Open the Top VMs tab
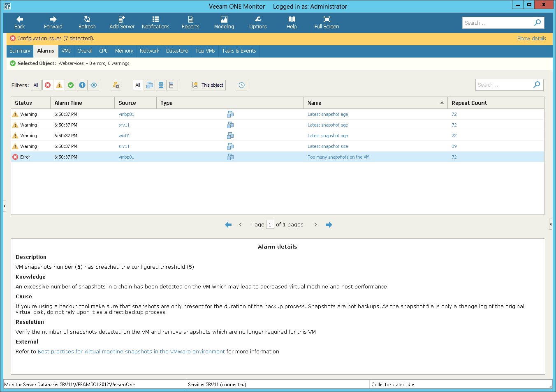The height and width of the screenshot is (392, 556). 205,51
